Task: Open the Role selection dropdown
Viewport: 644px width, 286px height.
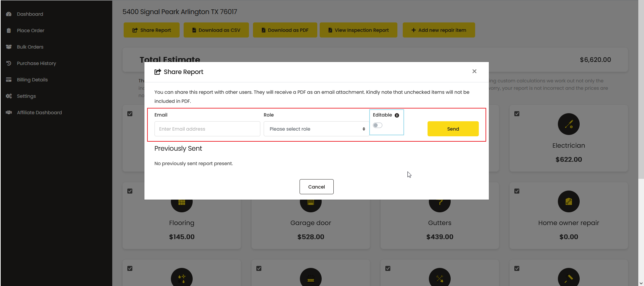Action: (x=316, y=129)
